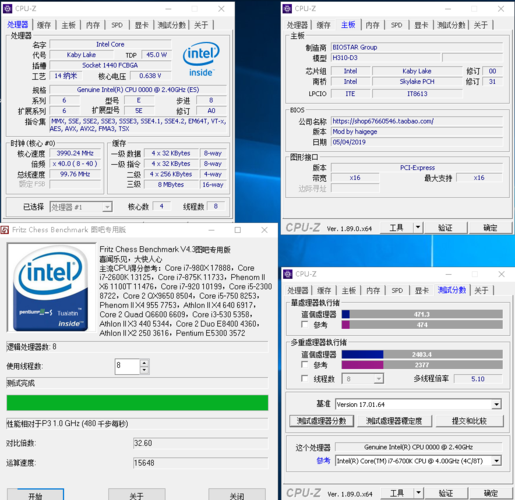The width and height of the screenshot is (515, 500).
Task: Toggle the 参考 checkbox under the single-thread section
Action: (304, 324)
